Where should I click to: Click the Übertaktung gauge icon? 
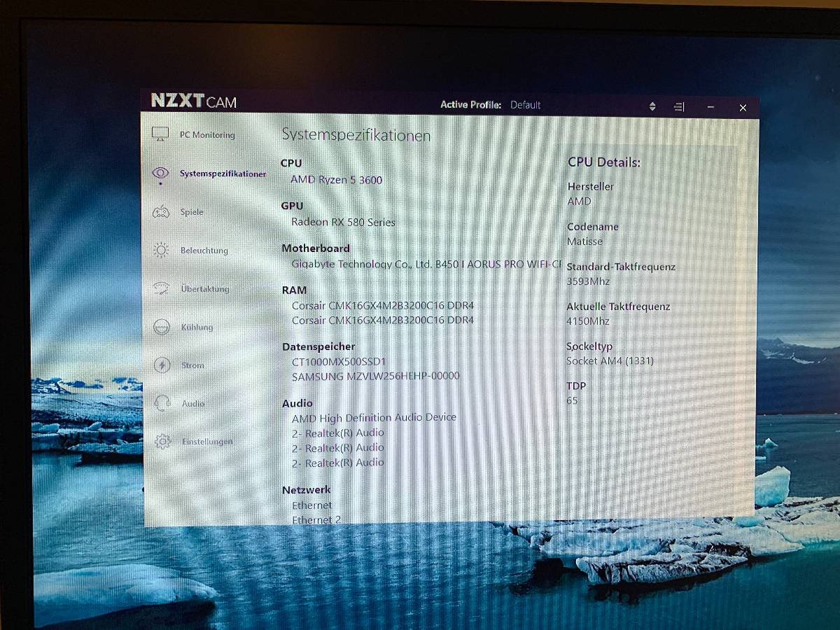[161, 288]
